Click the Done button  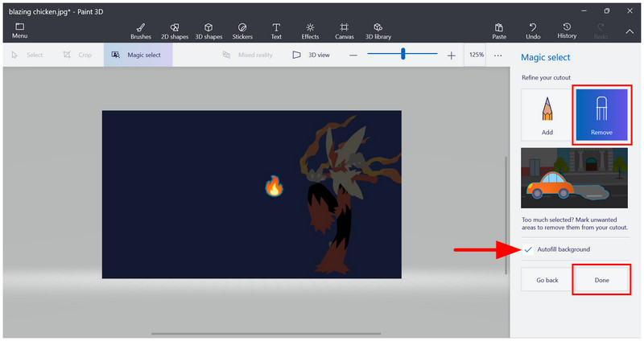(x=601, y=280)
